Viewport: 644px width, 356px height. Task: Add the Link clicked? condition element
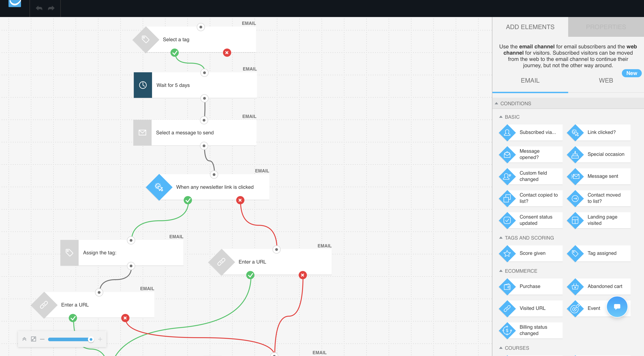click(599, 132)
